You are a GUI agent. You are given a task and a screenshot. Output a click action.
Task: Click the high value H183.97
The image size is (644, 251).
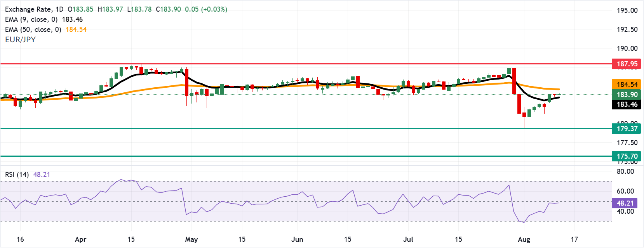coord(110,9)
